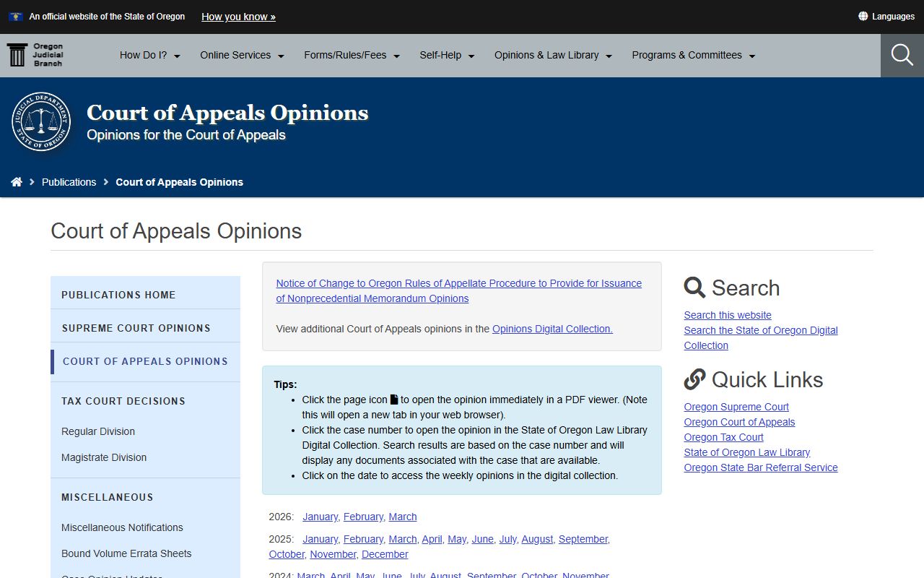Open 2025 March opinions
The image size is (924, 578).
[x=403, y=539]
